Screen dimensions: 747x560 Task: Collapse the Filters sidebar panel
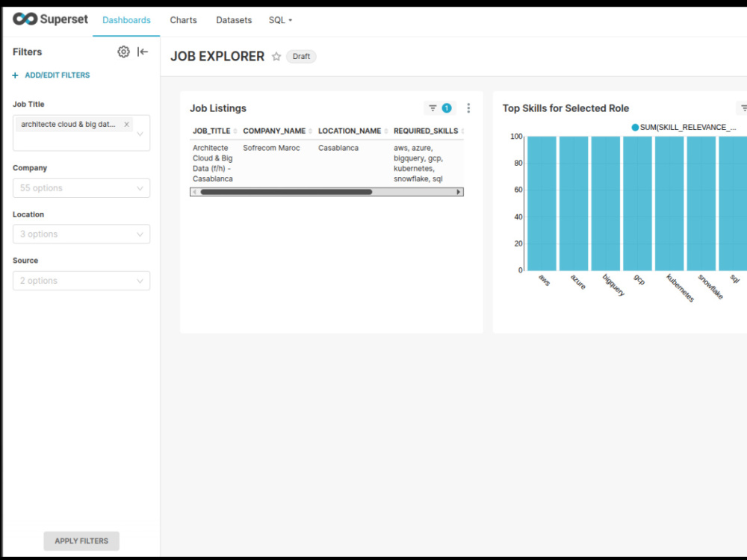pos(143,52)
